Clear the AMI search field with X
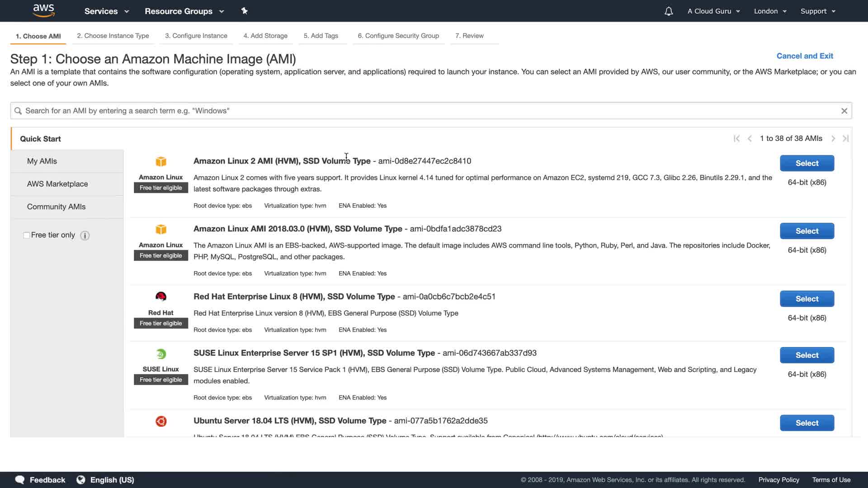Viewport: 868px width, 488px height. 844,111
